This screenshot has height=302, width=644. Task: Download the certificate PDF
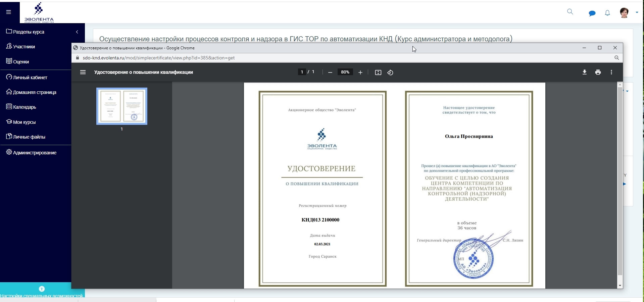click(585, 72)
